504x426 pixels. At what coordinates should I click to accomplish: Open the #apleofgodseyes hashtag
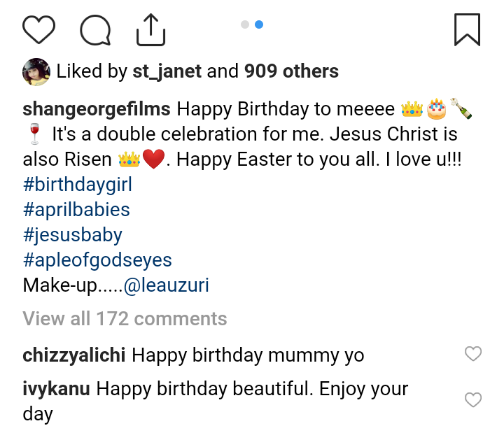point(97,260)
